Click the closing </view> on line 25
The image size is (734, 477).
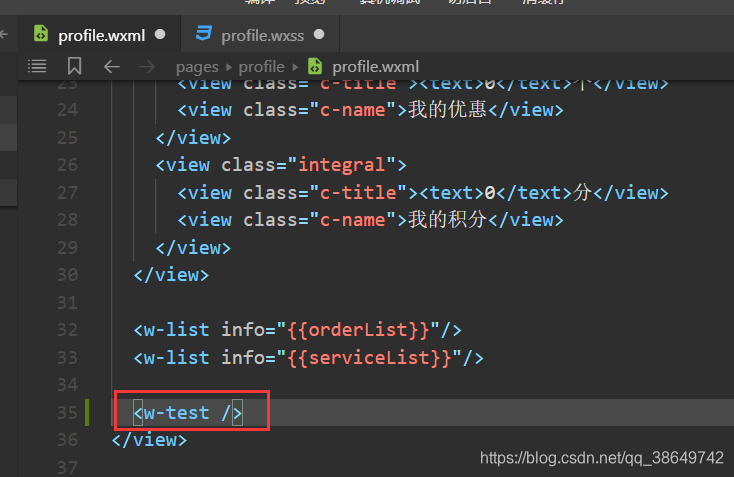pyautogui.click(x=193, y=138)
